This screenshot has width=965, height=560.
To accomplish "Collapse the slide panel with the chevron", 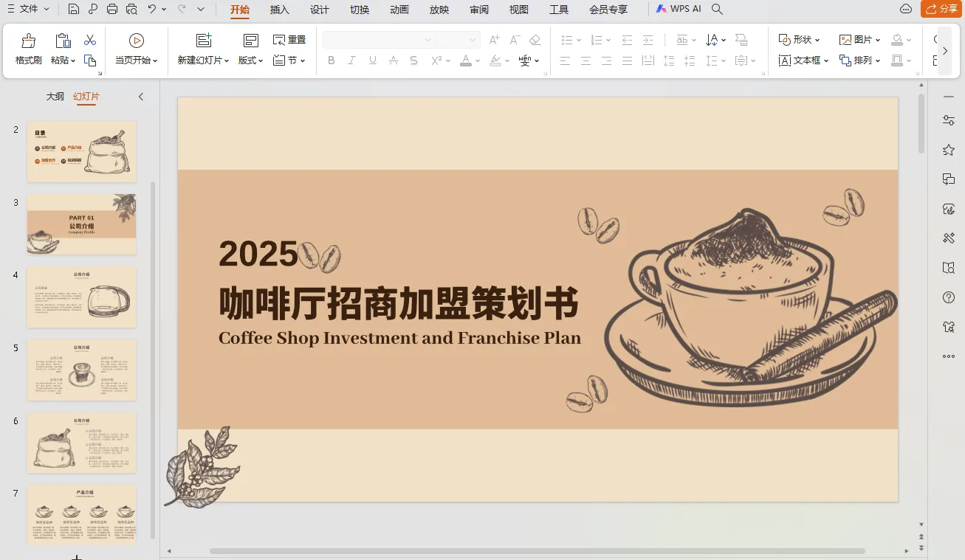I will click(141, 97).
